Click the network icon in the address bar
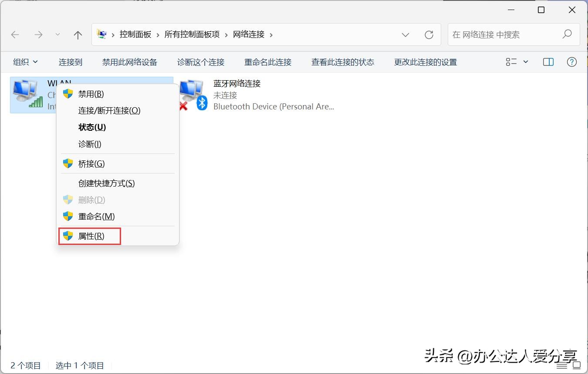The width and height of the screenshot is (588, 374). click(101, 34)
